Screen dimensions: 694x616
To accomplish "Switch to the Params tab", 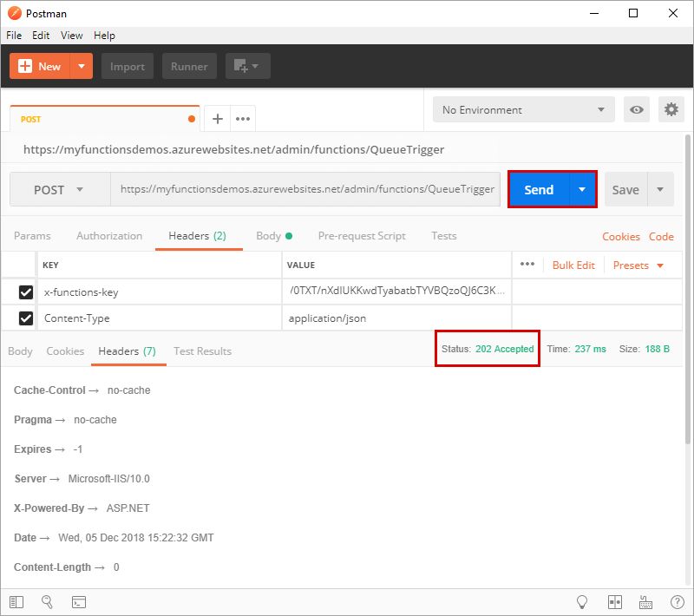I will click(x=32, y=236).
